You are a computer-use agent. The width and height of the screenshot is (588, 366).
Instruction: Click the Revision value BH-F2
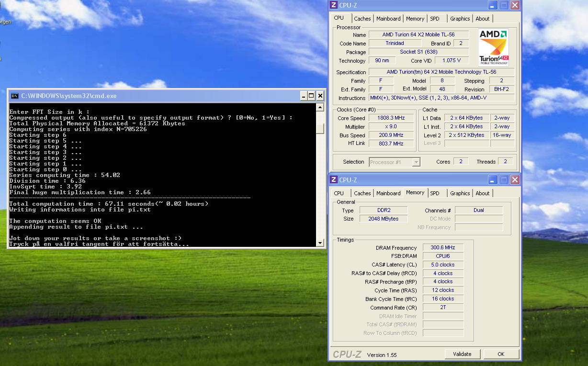tap(501, 89)
